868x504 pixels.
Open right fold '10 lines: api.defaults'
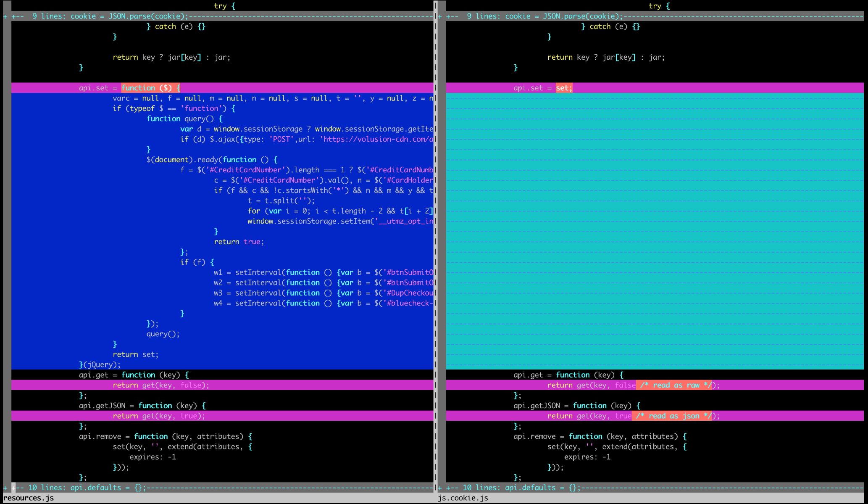[509, 488]
